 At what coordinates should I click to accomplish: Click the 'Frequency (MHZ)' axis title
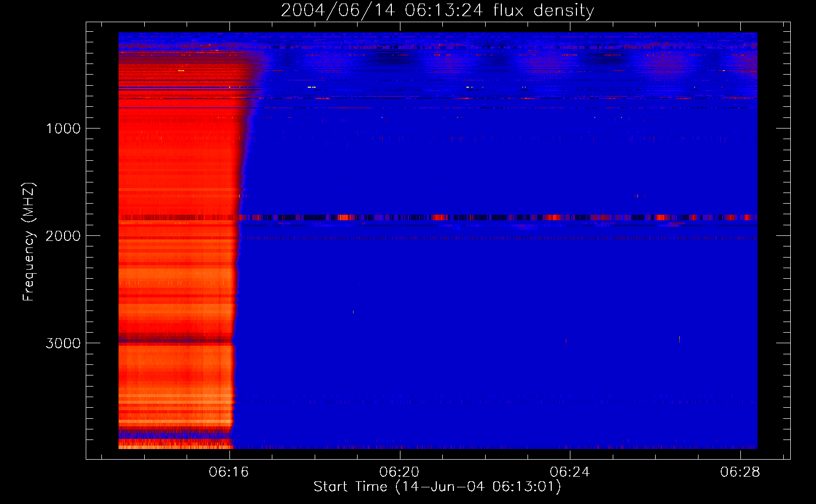[29, 242]
